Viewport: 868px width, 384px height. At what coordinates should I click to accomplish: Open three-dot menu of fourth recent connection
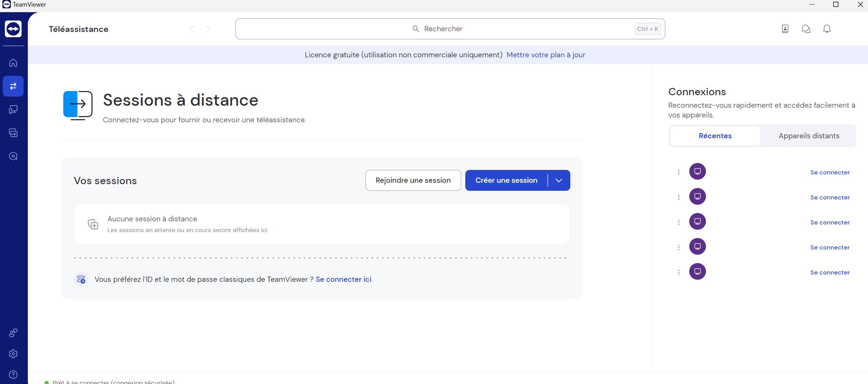click(679, 247)
